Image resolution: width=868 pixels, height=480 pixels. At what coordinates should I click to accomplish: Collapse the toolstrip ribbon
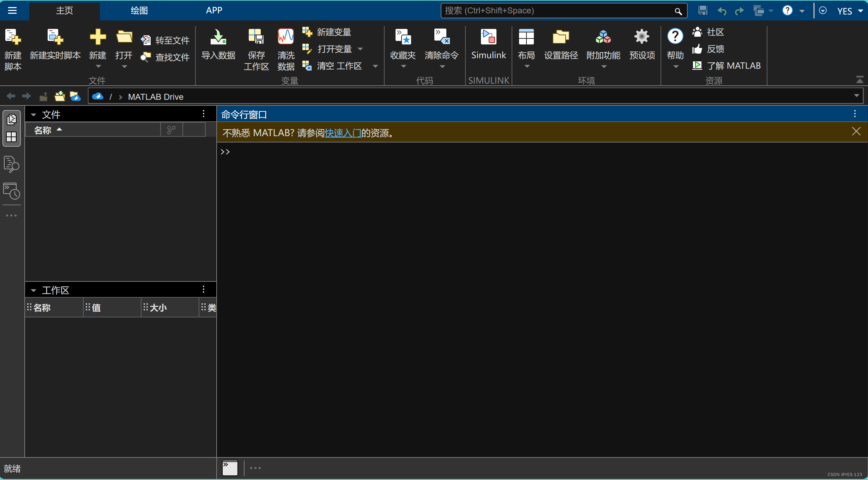[860, 80]
